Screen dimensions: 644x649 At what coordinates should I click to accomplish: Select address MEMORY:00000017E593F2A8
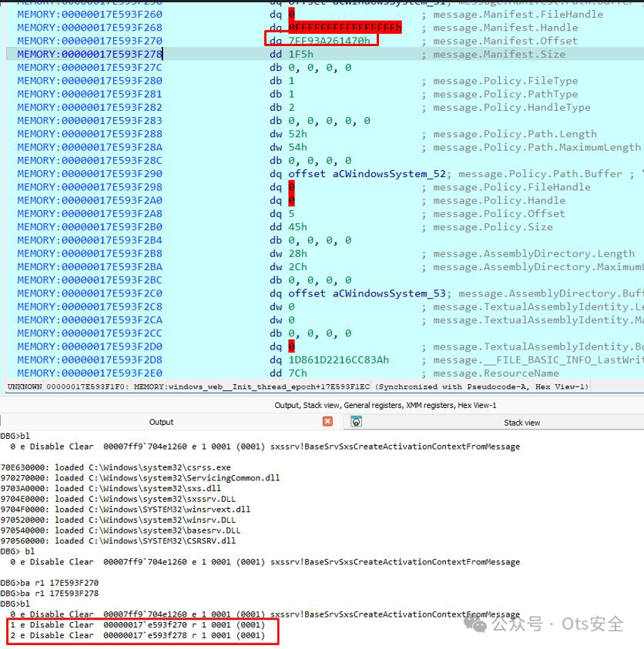(90, 213)
